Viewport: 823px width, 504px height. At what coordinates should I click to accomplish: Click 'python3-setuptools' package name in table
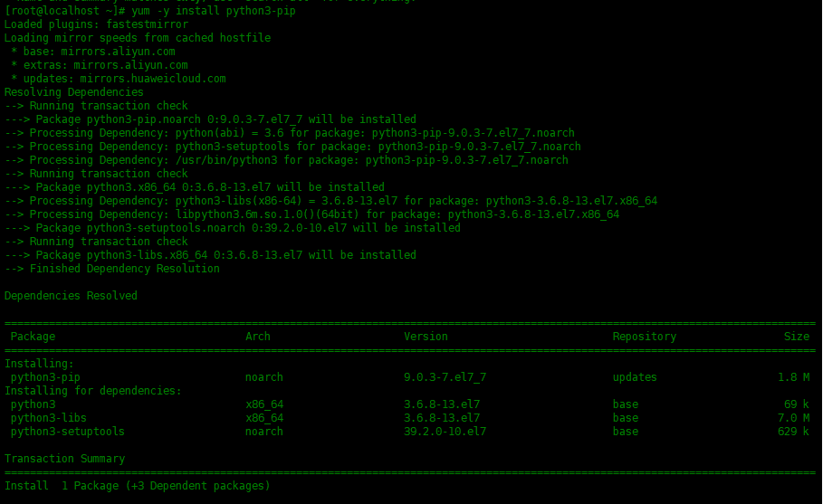[x=68, y=433]
